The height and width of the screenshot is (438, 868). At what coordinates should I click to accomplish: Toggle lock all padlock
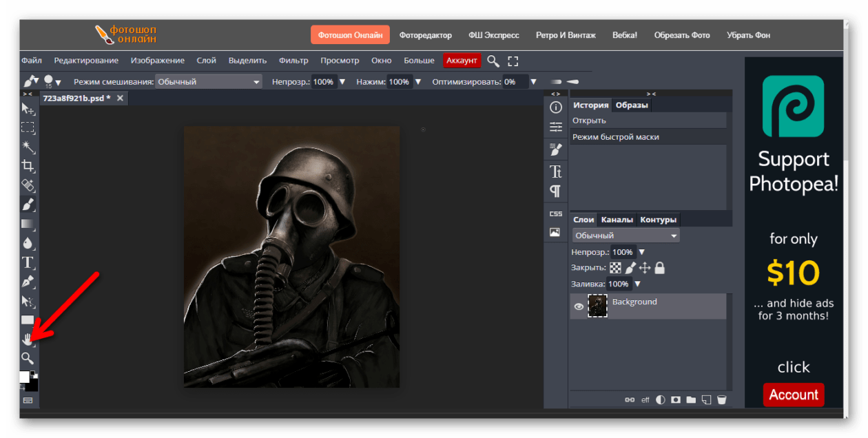660,268
